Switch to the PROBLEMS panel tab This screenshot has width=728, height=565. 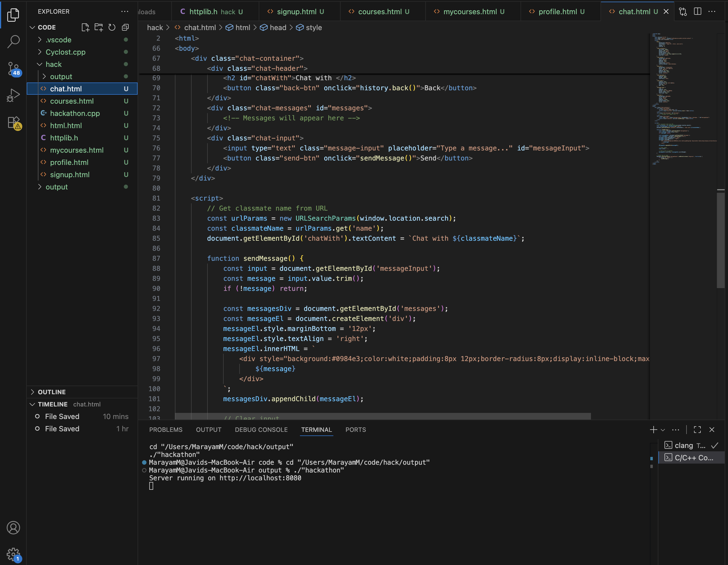(166, 430)
